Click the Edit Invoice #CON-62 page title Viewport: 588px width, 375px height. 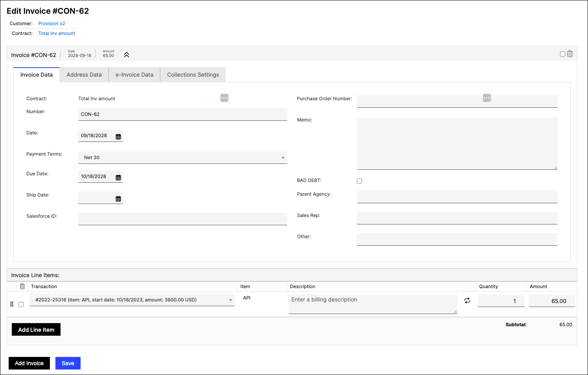[48, 11]
